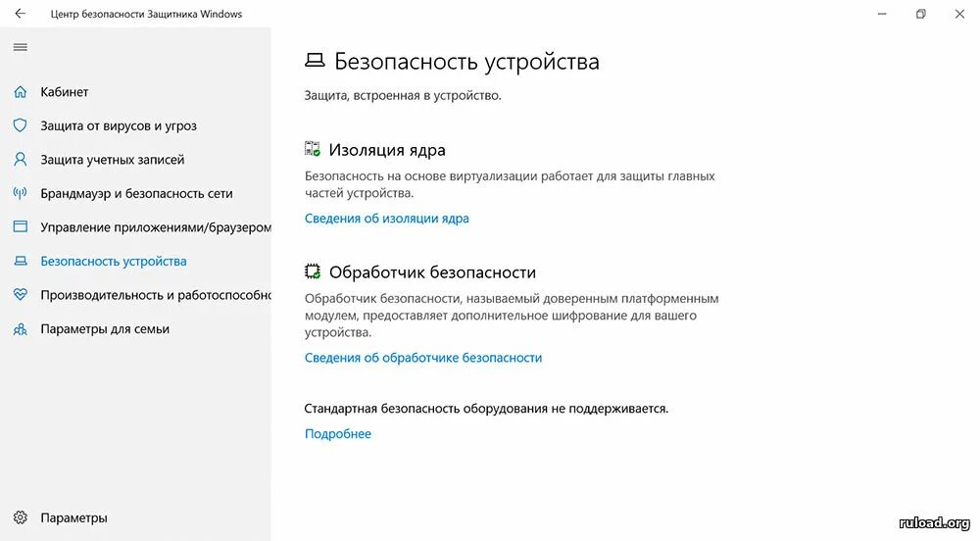Screen dimensions: 980x541
Task: Open Параметры settings at bottom
Action: [x=73, y=517]
